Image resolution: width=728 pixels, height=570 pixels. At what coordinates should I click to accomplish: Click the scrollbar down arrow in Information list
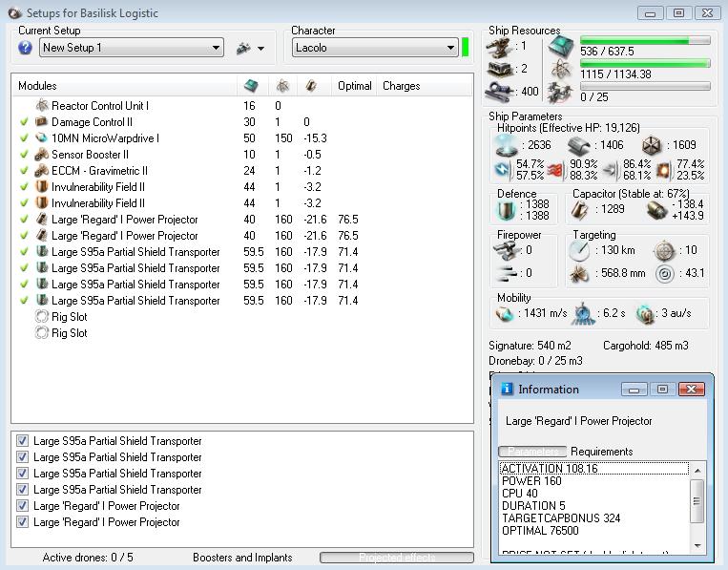coord(698,545)
